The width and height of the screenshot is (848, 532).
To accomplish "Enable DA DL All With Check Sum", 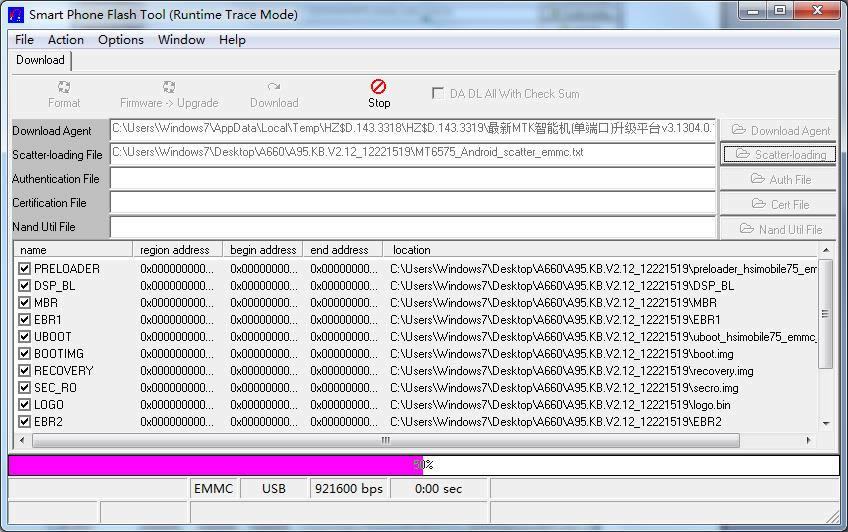I will tap(438, 93).
